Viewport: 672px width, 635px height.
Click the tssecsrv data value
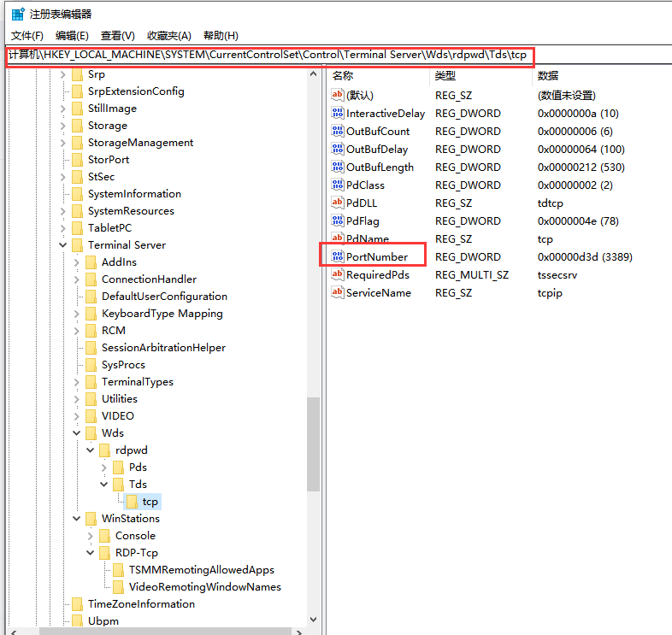[557, 274]
